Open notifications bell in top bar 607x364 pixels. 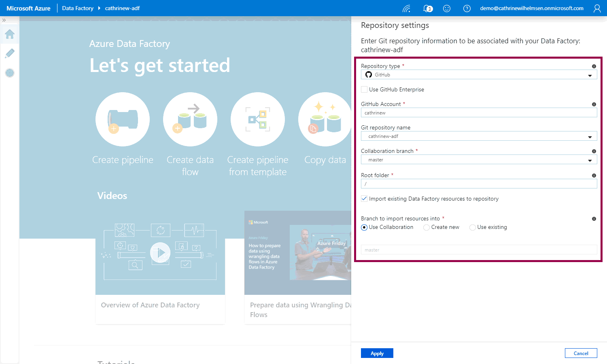pos(427,8)
